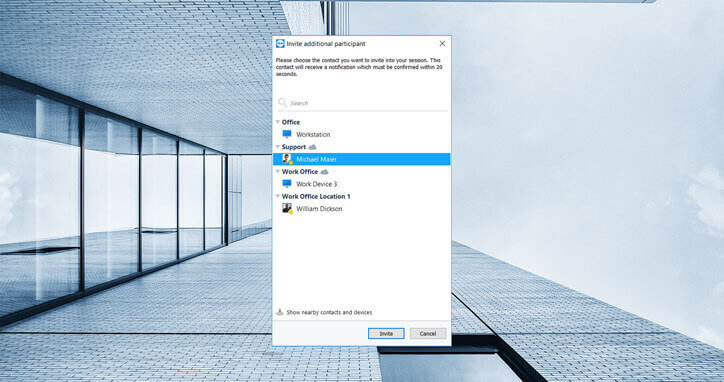This screenshot has width=724, height=382.
Task: Click William Dickson's avatar picture
Action: point(287,208)
